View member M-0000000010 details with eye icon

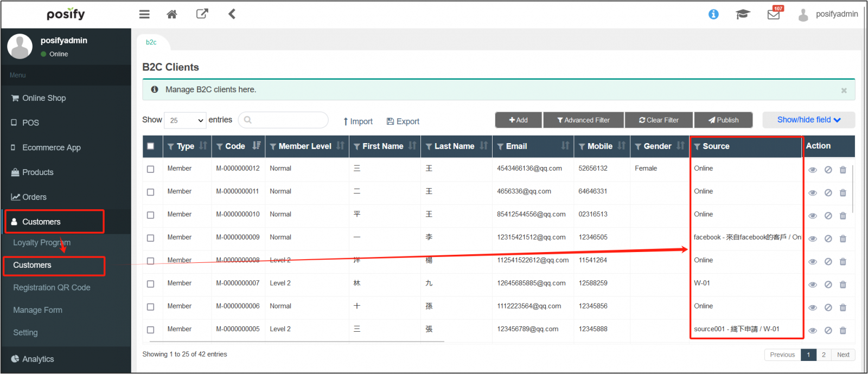click(813, 216)
